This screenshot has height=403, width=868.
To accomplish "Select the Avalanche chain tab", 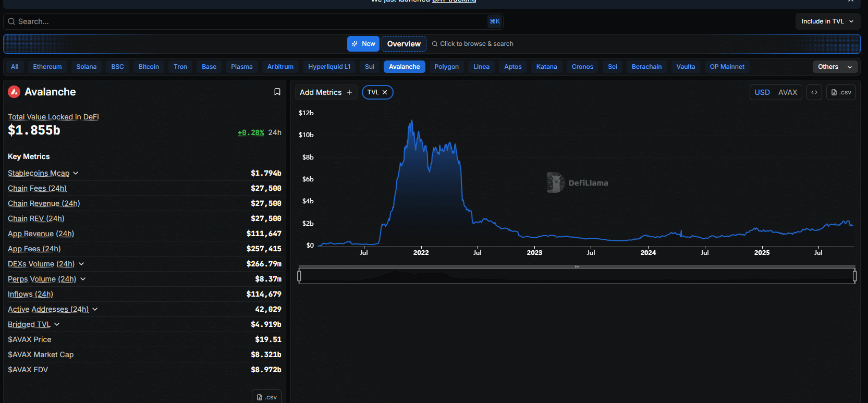I will pos(405,67).
